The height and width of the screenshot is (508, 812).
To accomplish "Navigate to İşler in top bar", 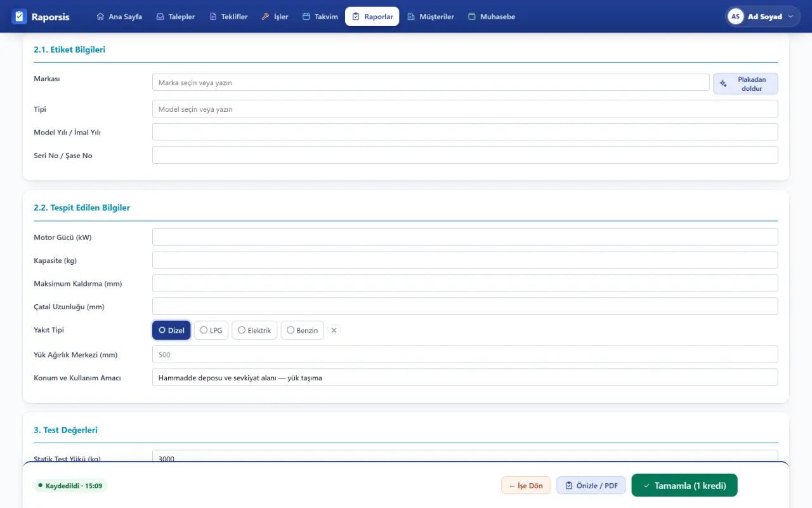I will [x=275, y=17].
